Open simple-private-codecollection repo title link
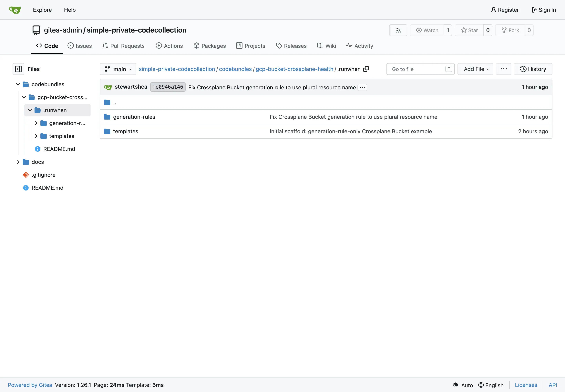This screenshot has height=392, width=565. coord(137,30)
